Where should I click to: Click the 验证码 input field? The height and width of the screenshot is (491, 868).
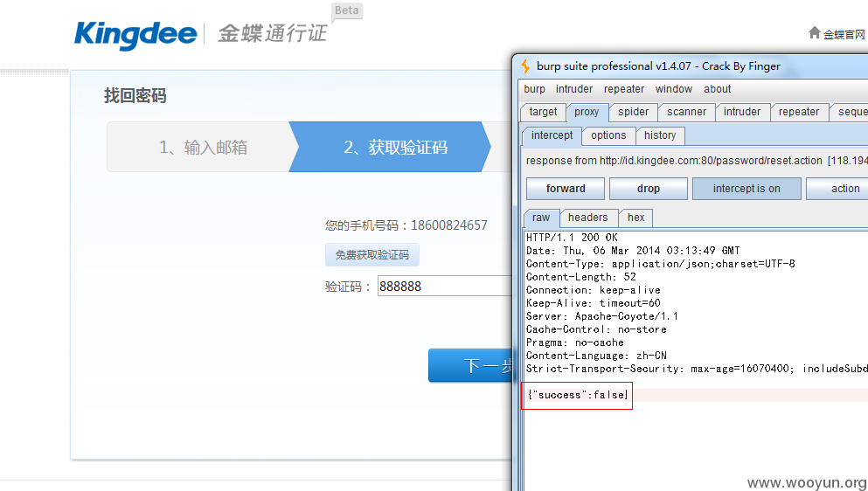pos(445,287)
